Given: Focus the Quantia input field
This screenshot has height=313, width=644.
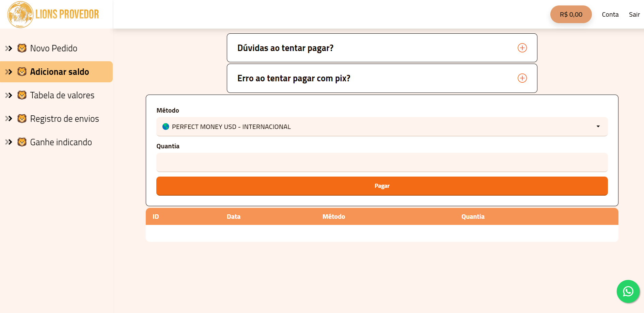Looking at the screenshot, I should pos(382,162).
